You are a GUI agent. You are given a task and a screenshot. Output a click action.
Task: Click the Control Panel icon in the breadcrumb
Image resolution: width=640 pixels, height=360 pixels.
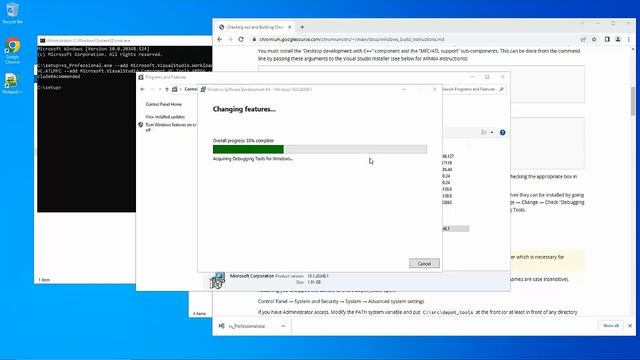click(175, 89)
